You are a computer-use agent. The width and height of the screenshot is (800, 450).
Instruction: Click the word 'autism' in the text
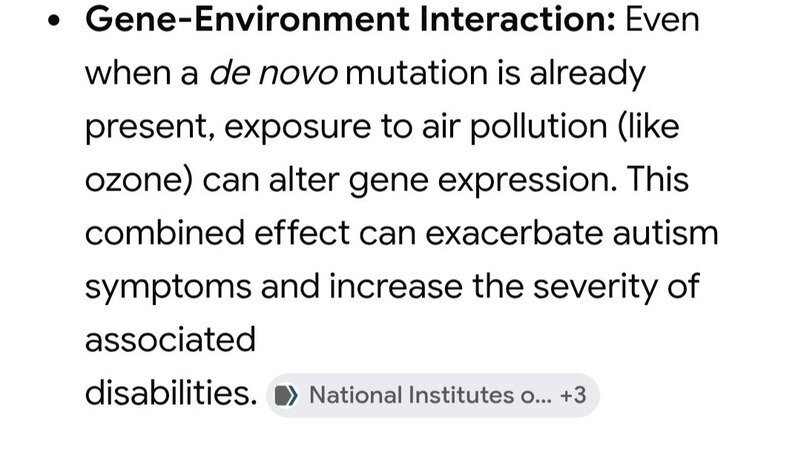(x=665, y=233)
